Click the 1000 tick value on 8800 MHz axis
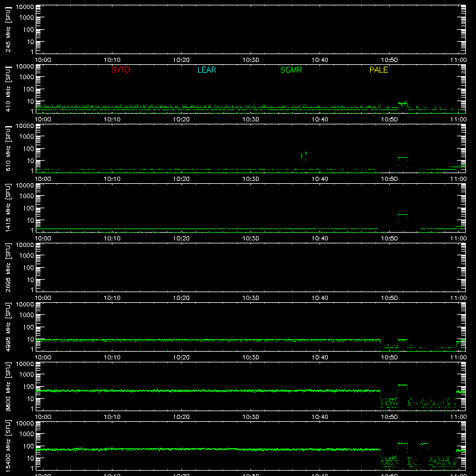The width and height of the screenshot is (476, 476). click(26, 375)
